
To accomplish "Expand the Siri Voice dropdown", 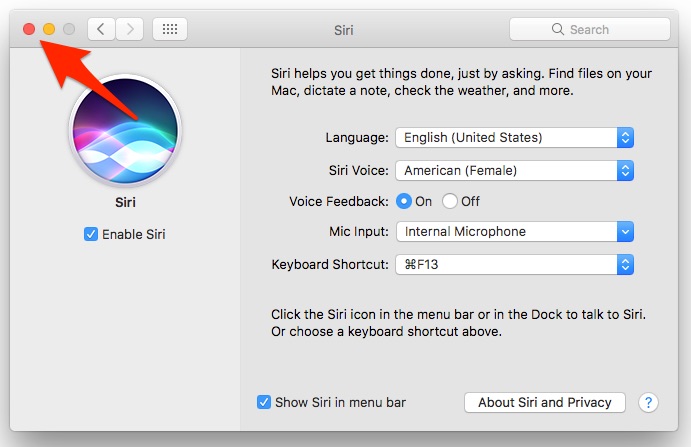I will tap(515, 170).
